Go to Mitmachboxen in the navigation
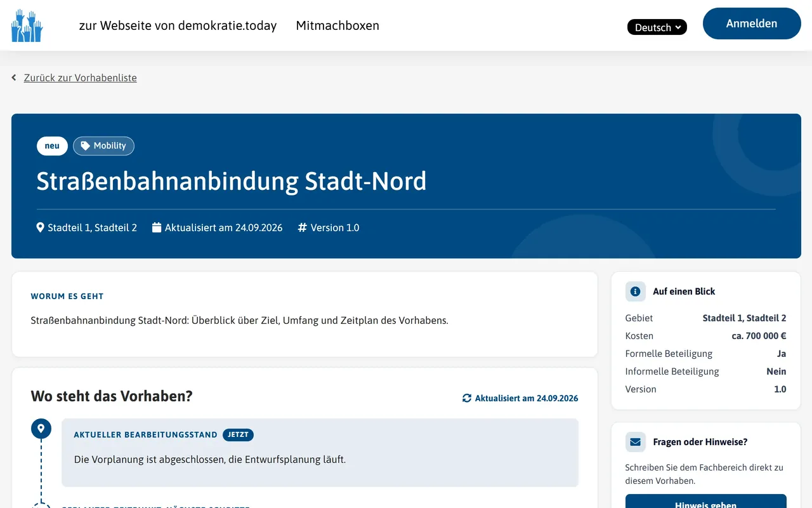This screenshot has height=508, width=812. [x=337, y=25]
